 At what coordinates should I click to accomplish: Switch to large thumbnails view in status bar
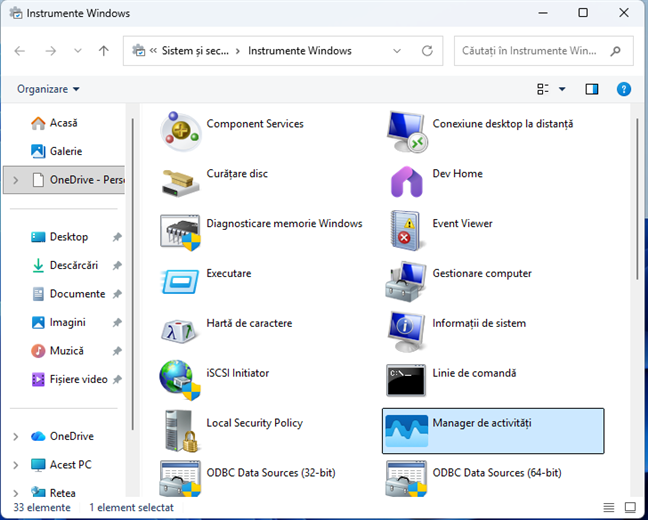(630, 507)
